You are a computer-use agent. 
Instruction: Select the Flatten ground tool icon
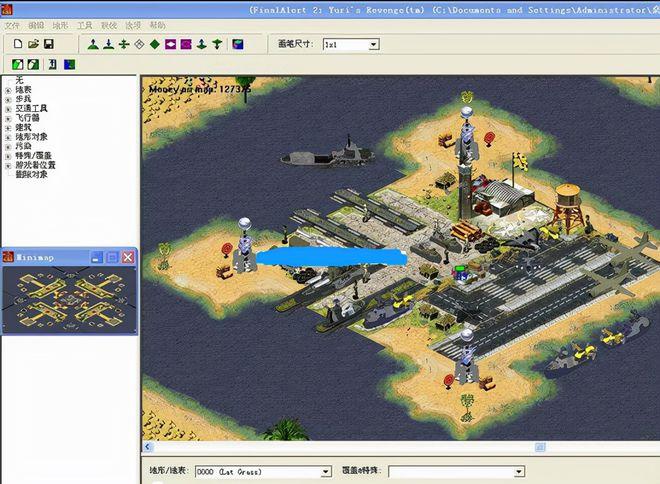coord(124,44)
